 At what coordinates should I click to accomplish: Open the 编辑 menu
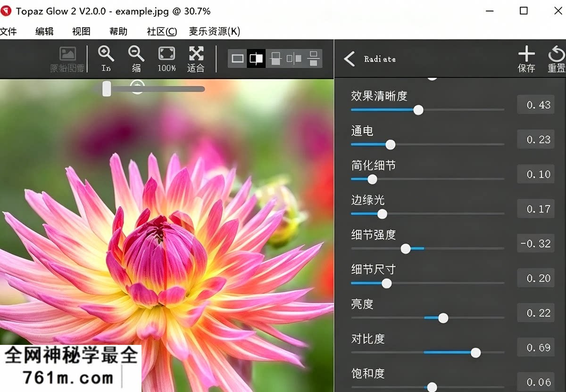44,31
